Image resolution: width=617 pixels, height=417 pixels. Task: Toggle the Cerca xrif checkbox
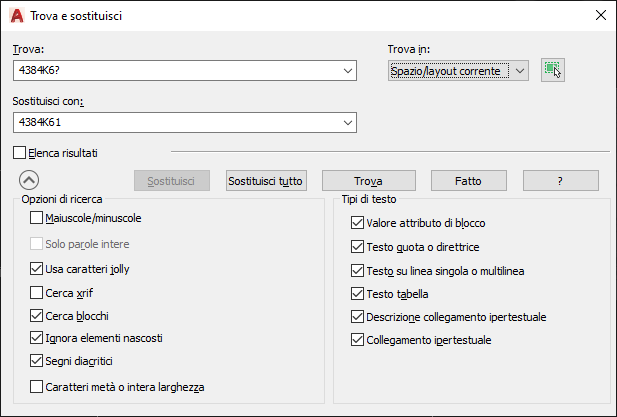[x=37, y=293]
